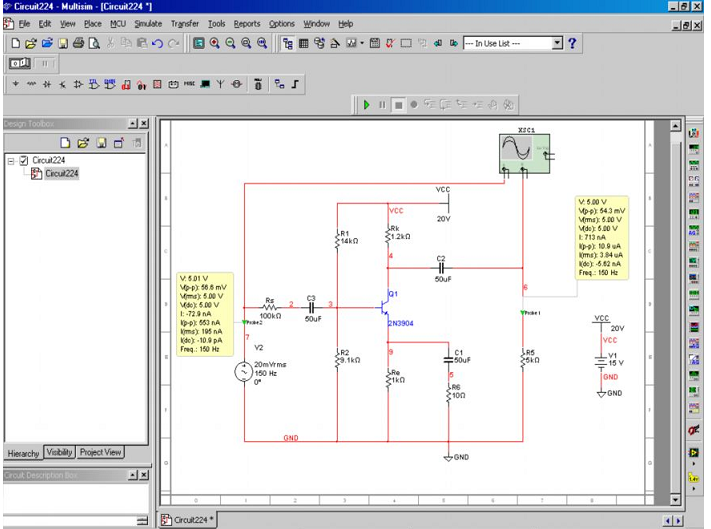
Task: Open the In Use List dropdown
Action: pyautogui.click(x=557, y=44)
